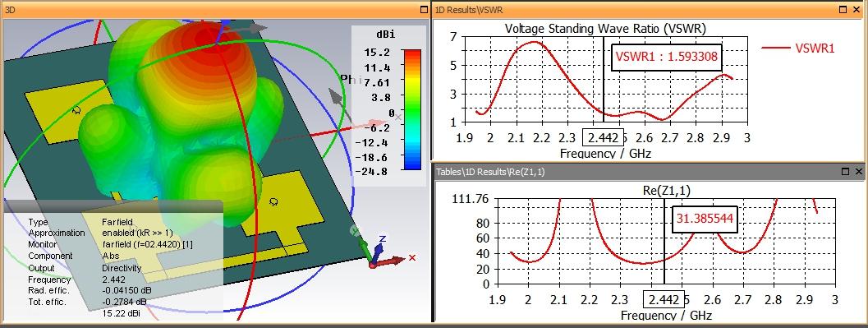This screenshot has width=868, height=328.
Task: Click the 'Abs' component value
Action: tap(111, 256)
